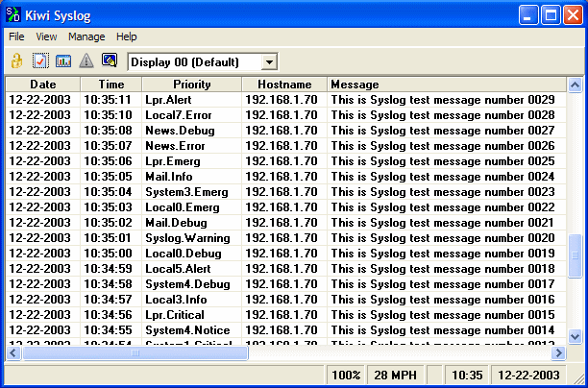588x388 pixels.
Task: Open the View menu
Action: pyautogui.click(x=46, y=36)
